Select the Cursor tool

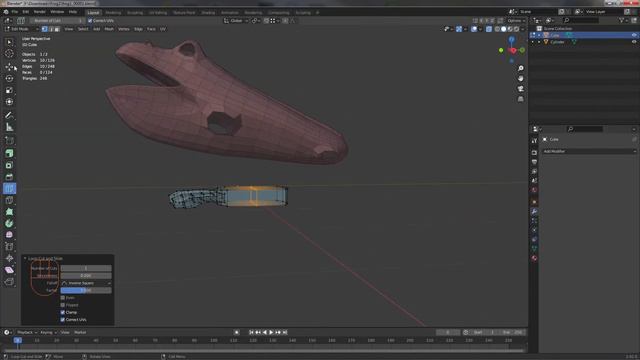click(9, 54)
